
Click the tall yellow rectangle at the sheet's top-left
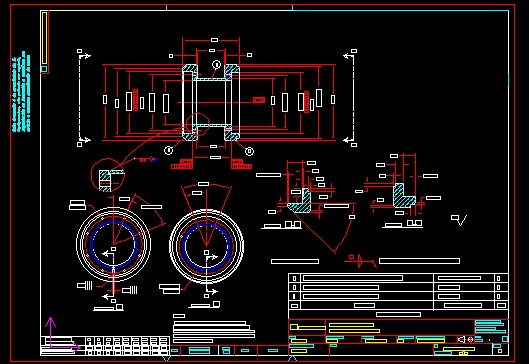[44, 38]
